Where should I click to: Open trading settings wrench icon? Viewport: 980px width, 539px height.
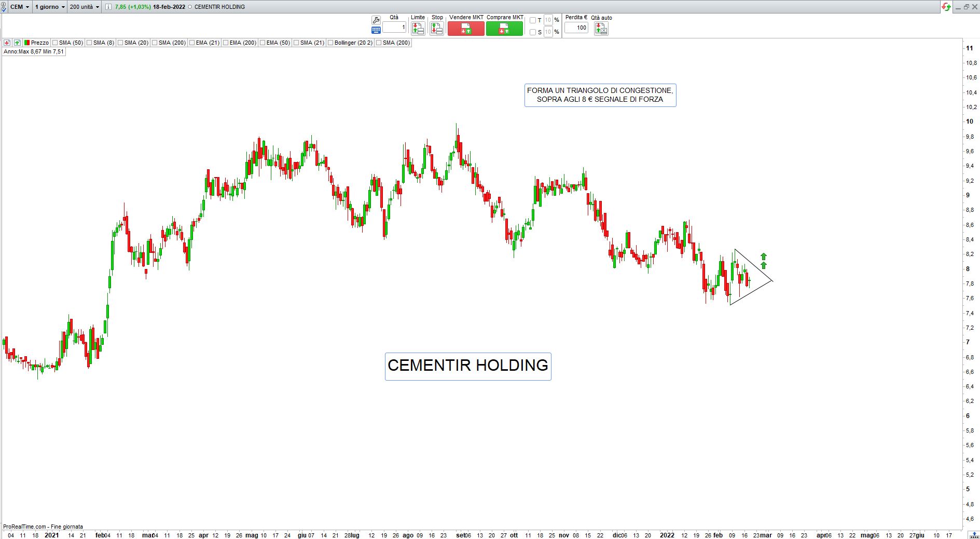pyautogui.click(x=376, y=20)
